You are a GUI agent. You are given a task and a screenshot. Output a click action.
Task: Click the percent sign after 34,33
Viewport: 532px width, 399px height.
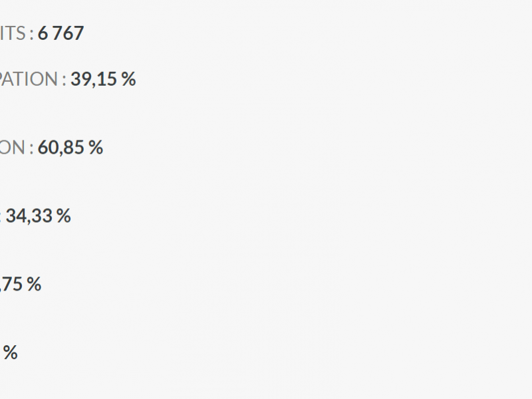tap(64, 215)
